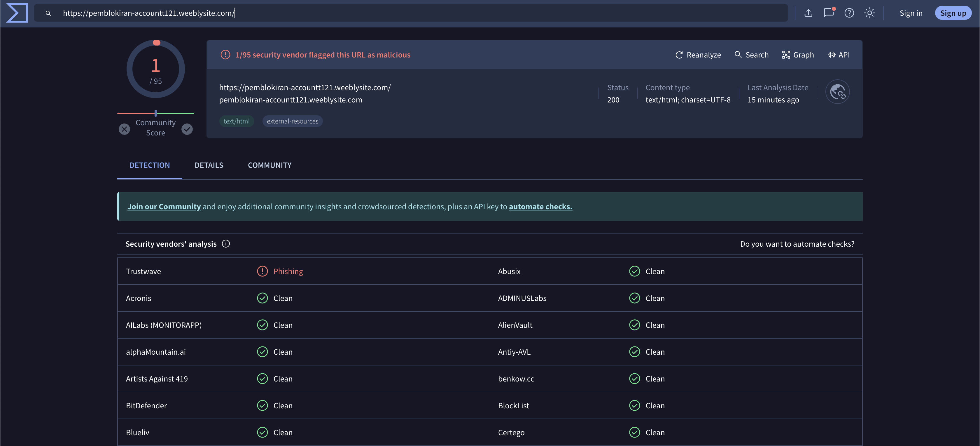
Task: Click the Clean check icon for AILabs (MONITORAPP)
Action: tap(262, 325)
